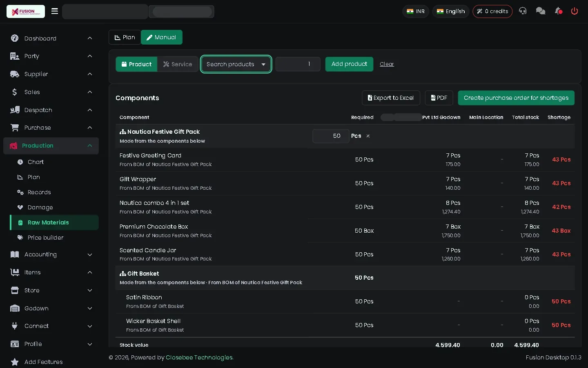The width and height of the screenshot is (588, 368).
Task: Click the 0 credits button
Action: point(492,11)
